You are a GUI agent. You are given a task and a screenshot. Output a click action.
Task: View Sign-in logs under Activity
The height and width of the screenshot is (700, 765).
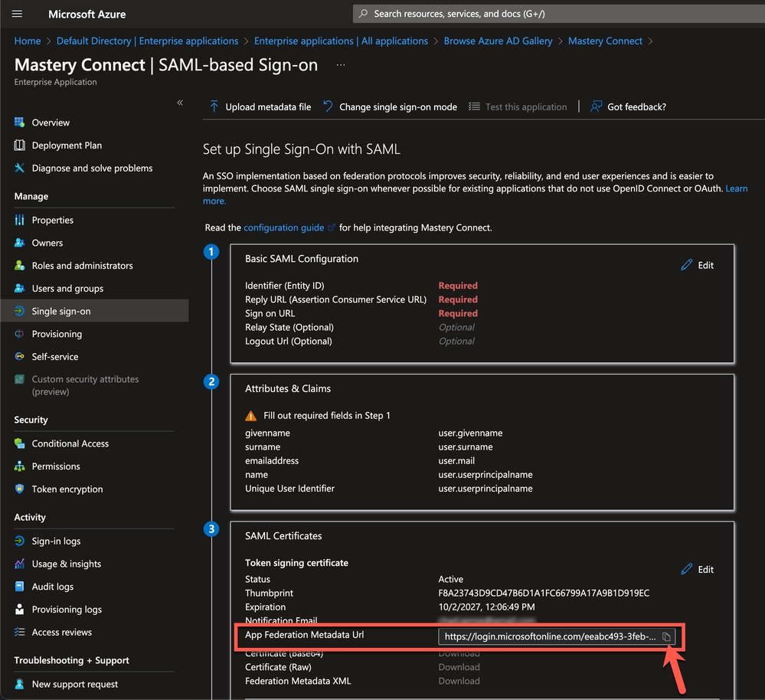(x=56, y=541)
